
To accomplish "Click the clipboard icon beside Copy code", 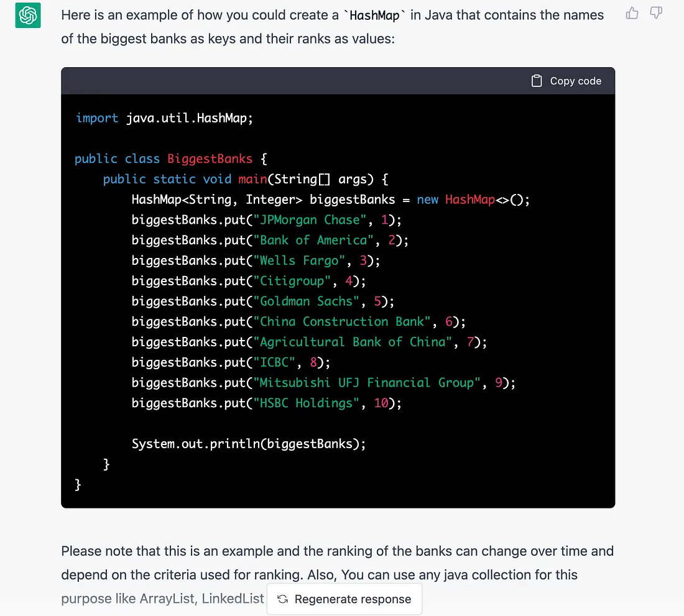I will click(537, 81).
